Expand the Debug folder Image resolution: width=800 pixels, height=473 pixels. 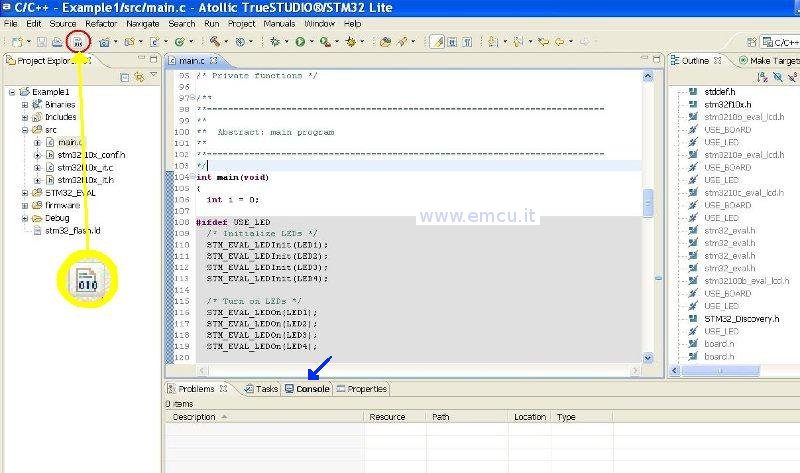click(x=24, y=218)
